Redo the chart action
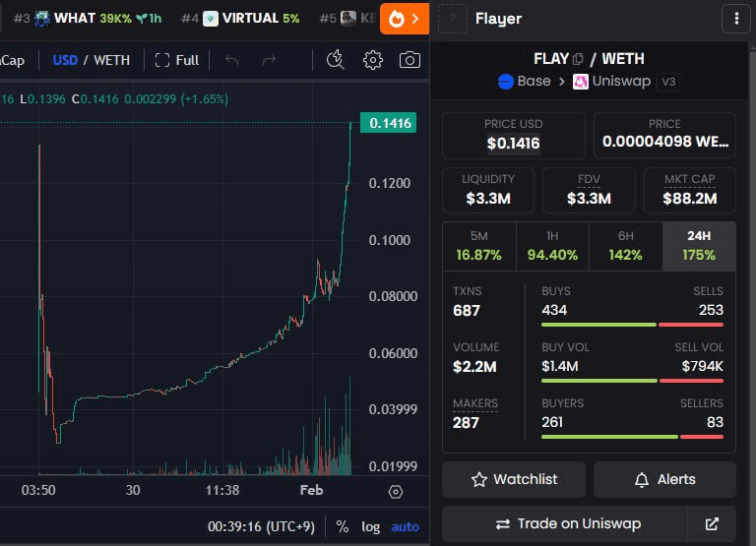The width and height of the screenshot is (756, 546). (x=269, y=60)
